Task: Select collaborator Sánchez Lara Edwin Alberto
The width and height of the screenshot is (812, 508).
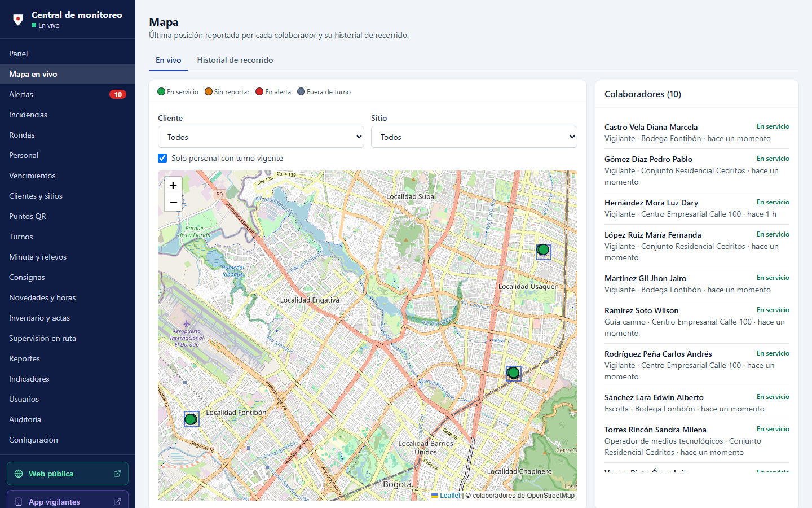Action: [x=697, y=403]
